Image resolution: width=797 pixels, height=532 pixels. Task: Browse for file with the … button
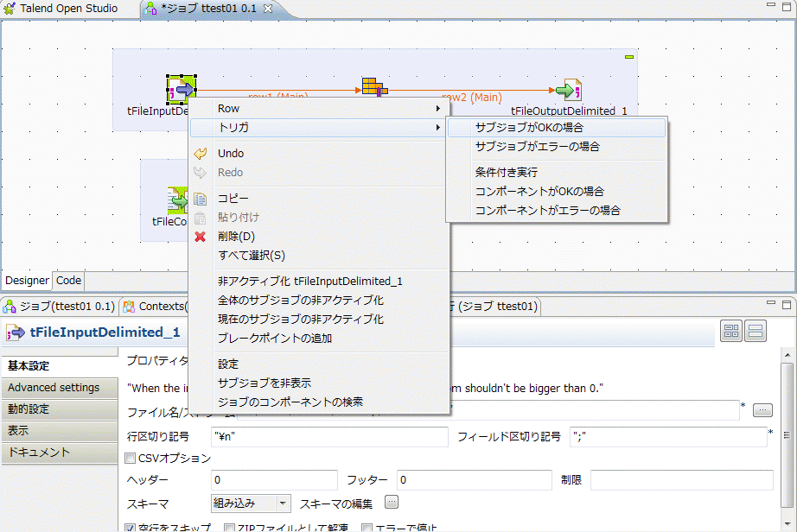(x=762, y=409)
